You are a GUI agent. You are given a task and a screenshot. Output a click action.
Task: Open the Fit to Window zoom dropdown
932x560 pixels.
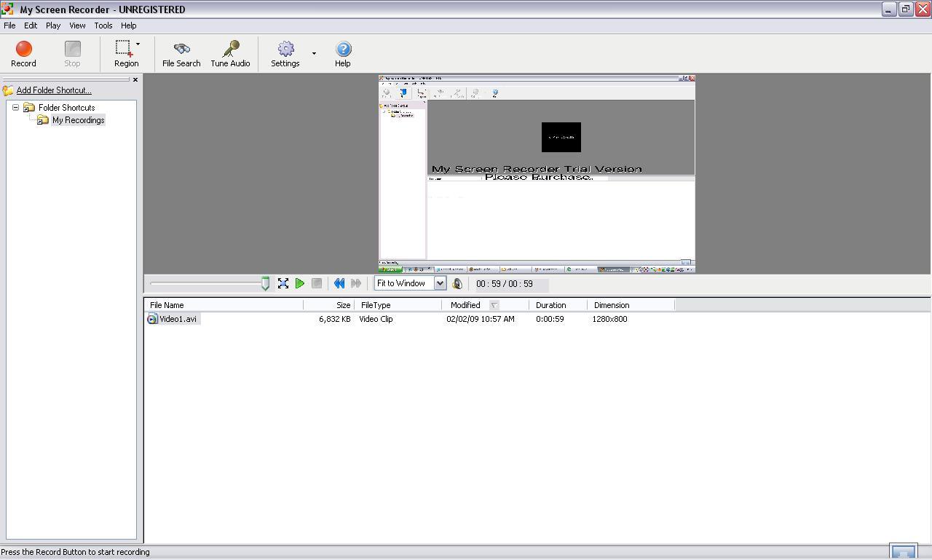click(x=439, y=283)
